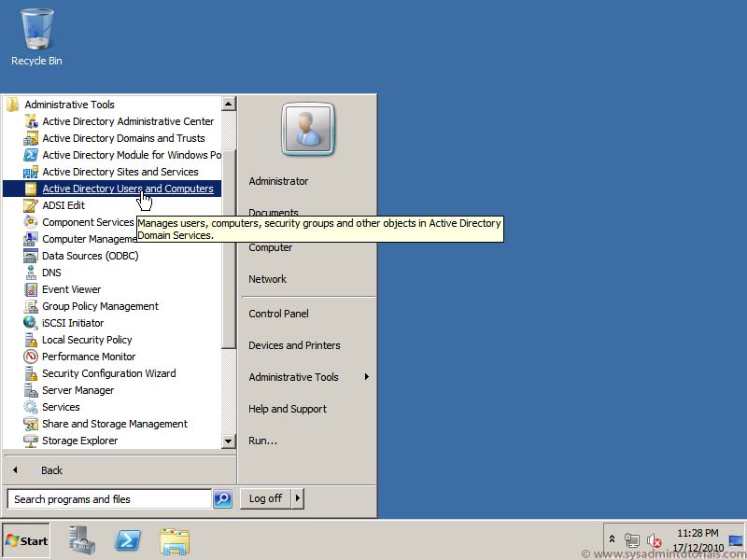Launch ADSI Edit
Screen dimensions: 747x560
(63, 205)
